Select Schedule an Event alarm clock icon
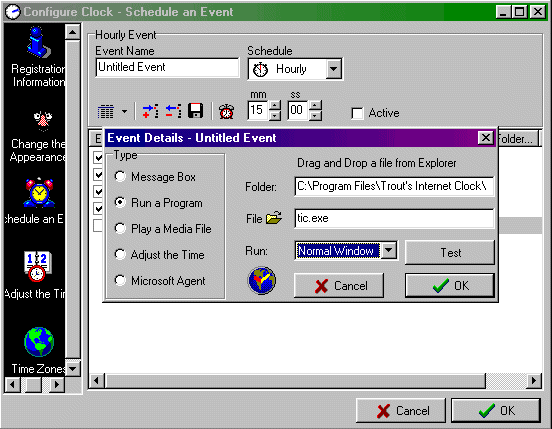The width and height of the screenshot is (552, 429). pyautogui.click(x=39, y=193)
